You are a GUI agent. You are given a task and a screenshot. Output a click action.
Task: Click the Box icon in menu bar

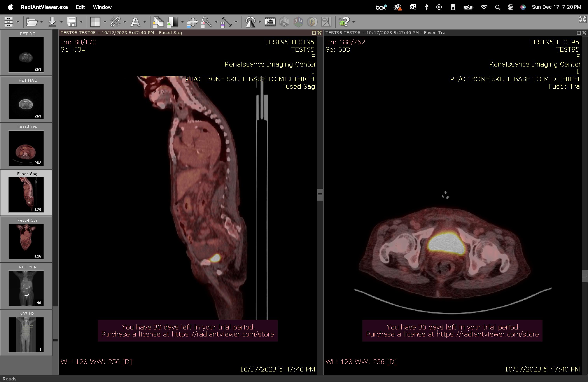pos(381,7)
